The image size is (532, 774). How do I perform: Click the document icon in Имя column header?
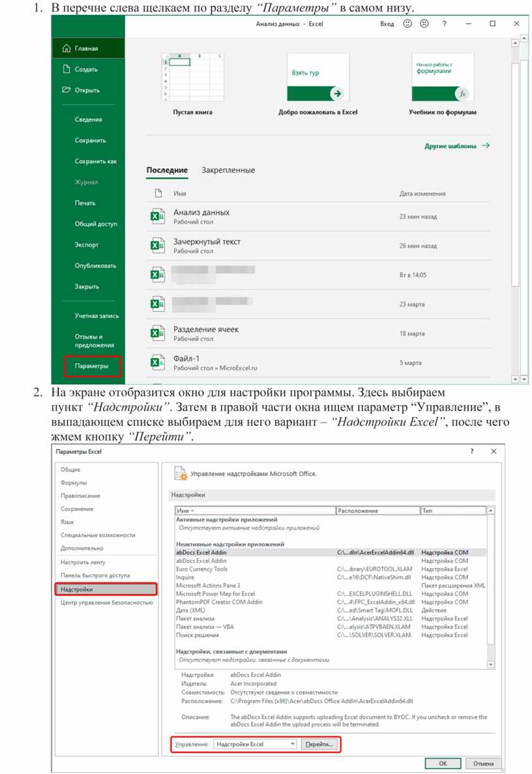point(158,193)
